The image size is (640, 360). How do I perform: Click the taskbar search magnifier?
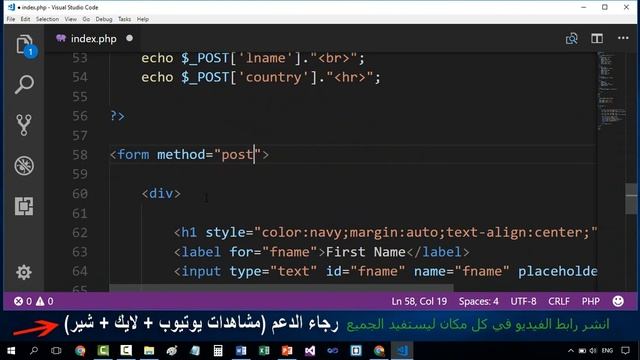(x=34, y=350)
